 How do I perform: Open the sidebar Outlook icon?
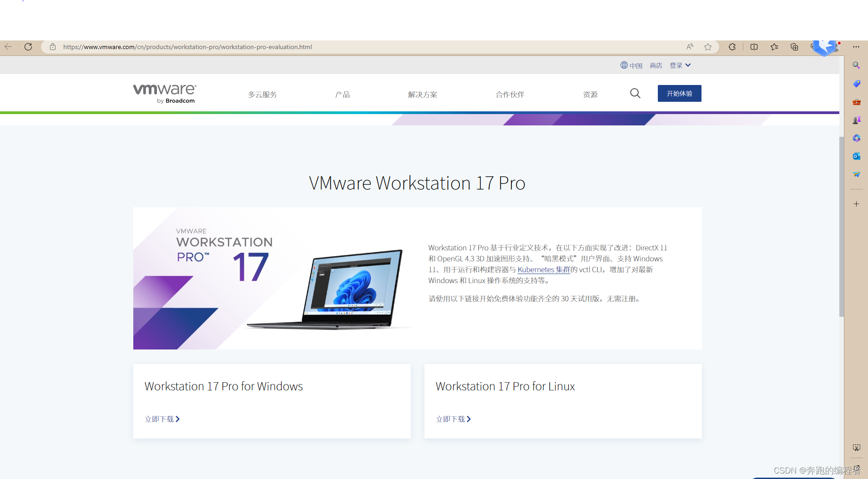[x=856, y=156]
